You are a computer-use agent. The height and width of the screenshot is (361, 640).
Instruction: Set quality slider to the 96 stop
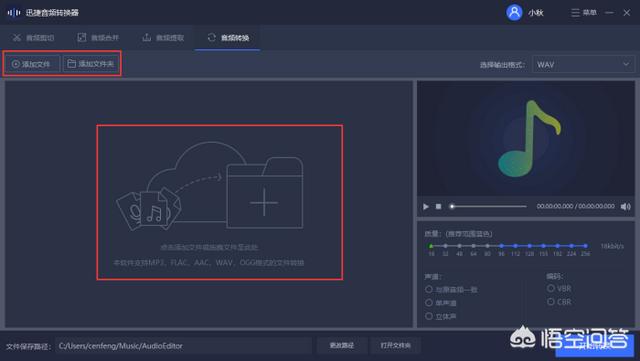(501, 246)
